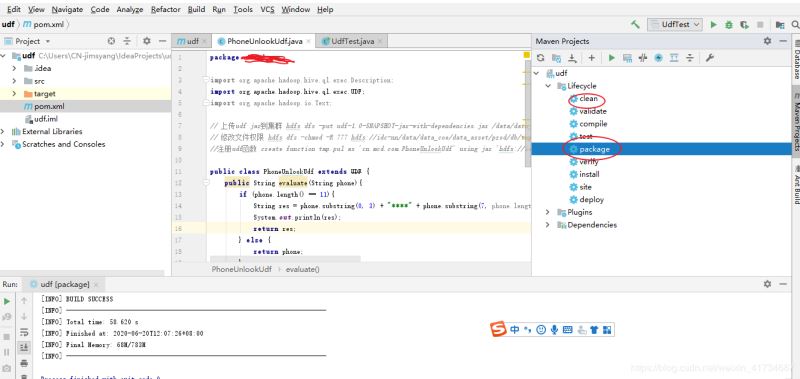Expand the Dependencies node in Maven tree
Screen dimensions: 800x379
point(548,225)
